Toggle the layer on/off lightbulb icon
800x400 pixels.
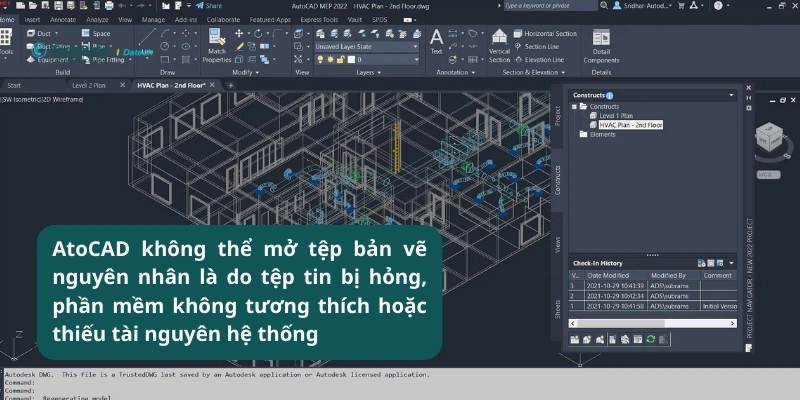320,60
